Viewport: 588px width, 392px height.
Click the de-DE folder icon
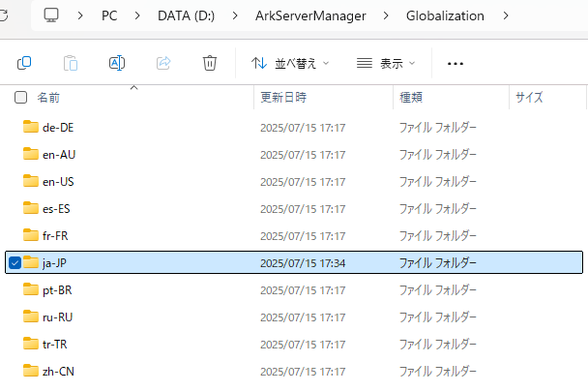(x=30, y=127)
